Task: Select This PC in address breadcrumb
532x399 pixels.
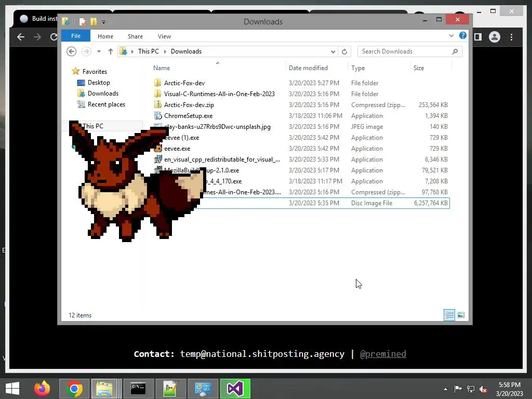Action: pos(148,51)
